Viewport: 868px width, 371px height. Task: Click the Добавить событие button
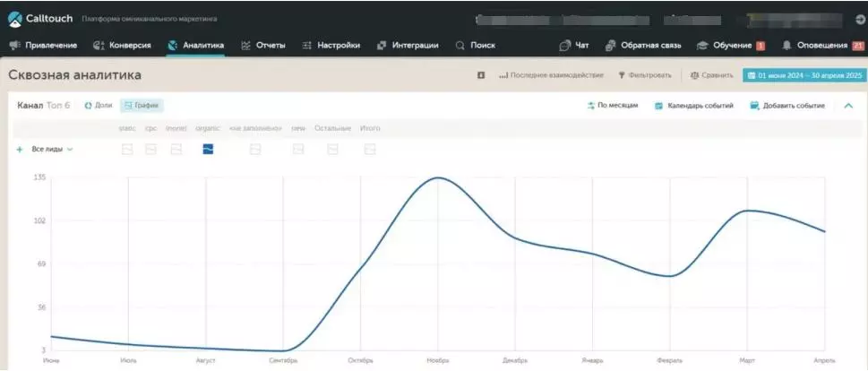[x=787, y=106]
